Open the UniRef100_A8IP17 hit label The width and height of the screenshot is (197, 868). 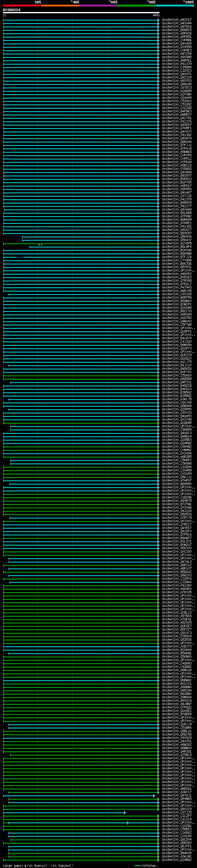pos(176,20)
